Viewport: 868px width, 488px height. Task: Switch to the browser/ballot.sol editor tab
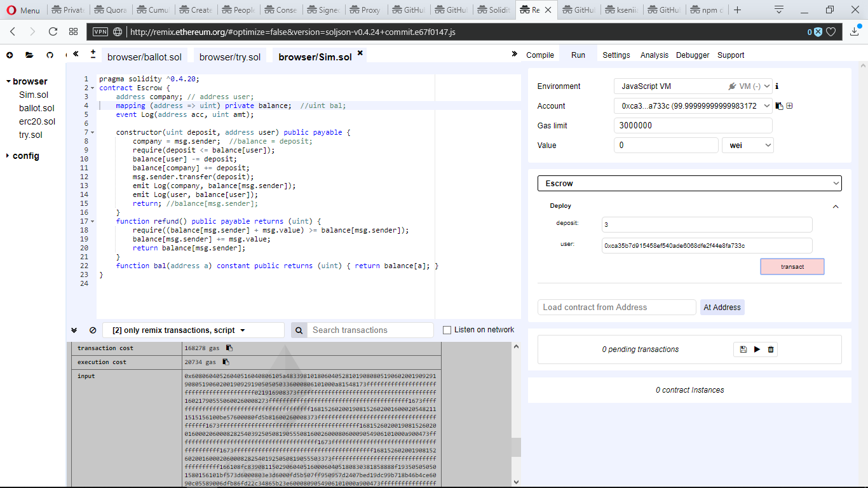pos(144,57)
